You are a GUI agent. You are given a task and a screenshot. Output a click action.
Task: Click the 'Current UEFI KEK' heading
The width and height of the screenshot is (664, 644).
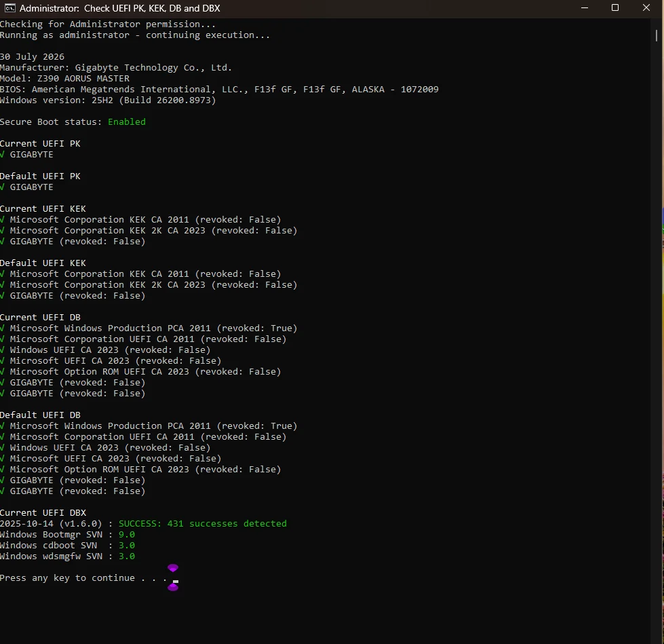[43, 209]
